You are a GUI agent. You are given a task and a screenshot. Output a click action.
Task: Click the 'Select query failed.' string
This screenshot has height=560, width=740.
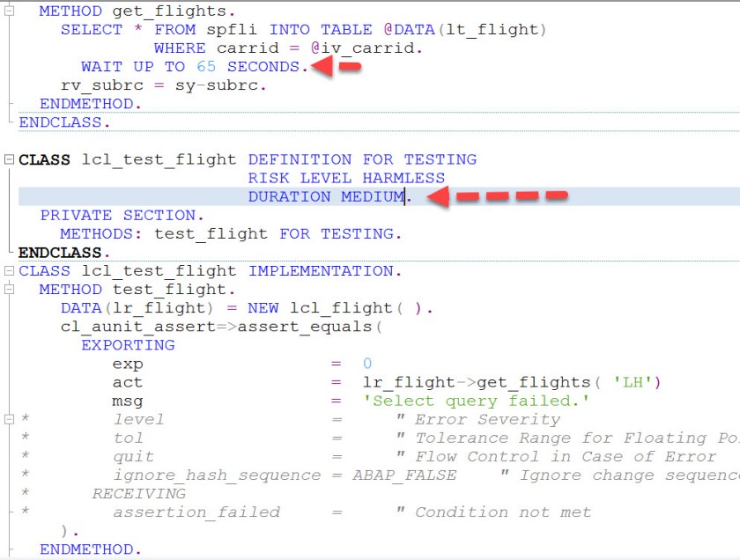[x=477, y=401]
